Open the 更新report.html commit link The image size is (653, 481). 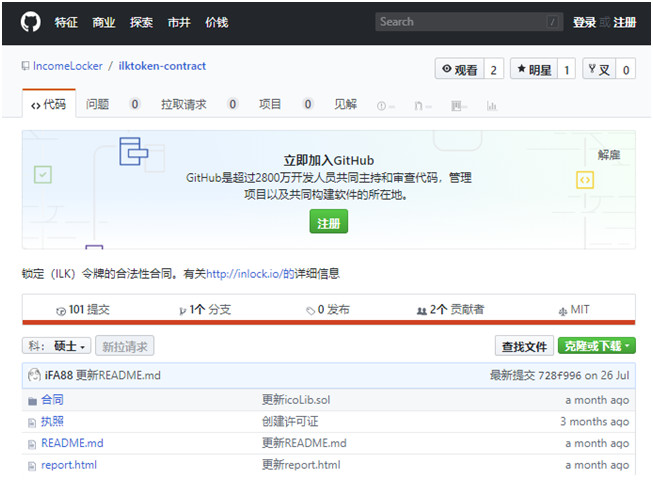pos(301,465)
